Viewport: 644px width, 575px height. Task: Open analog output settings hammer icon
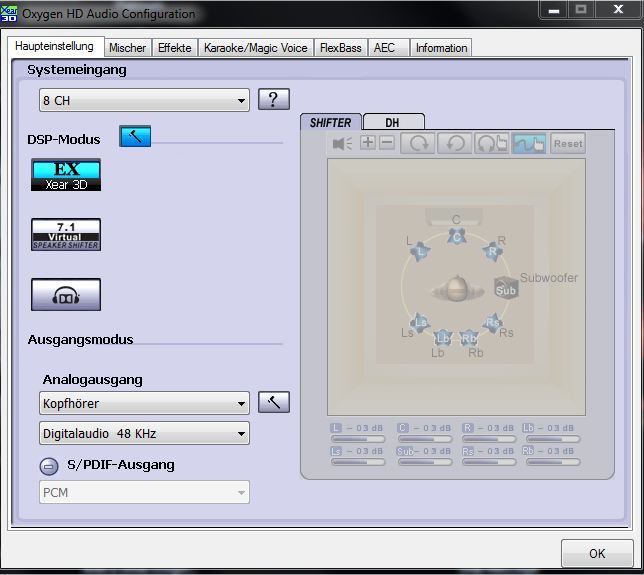coord(274,402)
